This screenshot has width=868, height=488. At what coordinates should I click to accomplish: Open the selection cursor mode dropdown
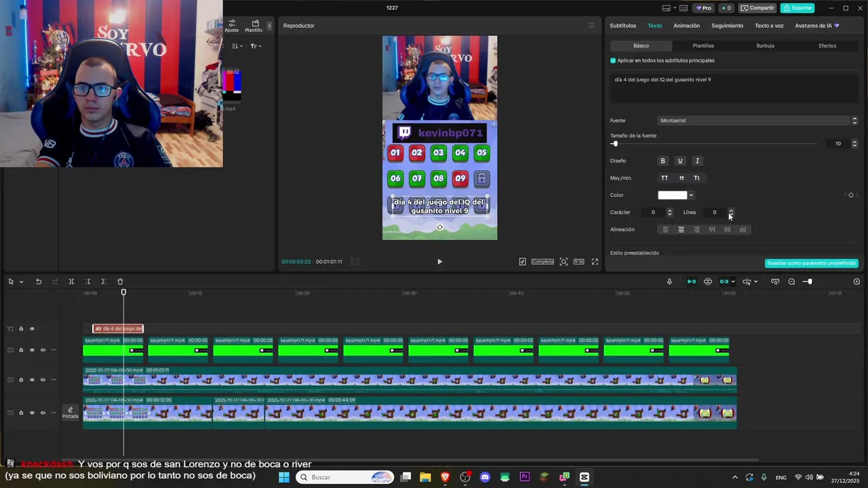[21, 282]
